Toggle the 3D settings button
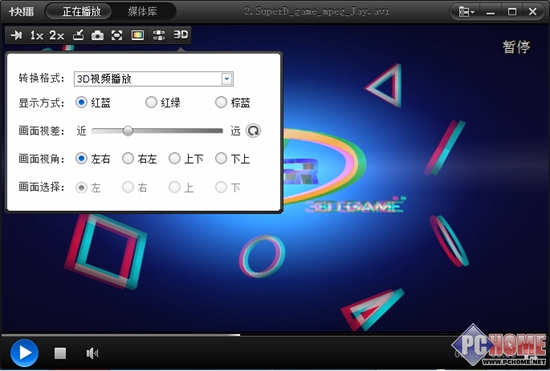Image resolution: width=550 pixels, height=371 pixels. tap(181, 35)
